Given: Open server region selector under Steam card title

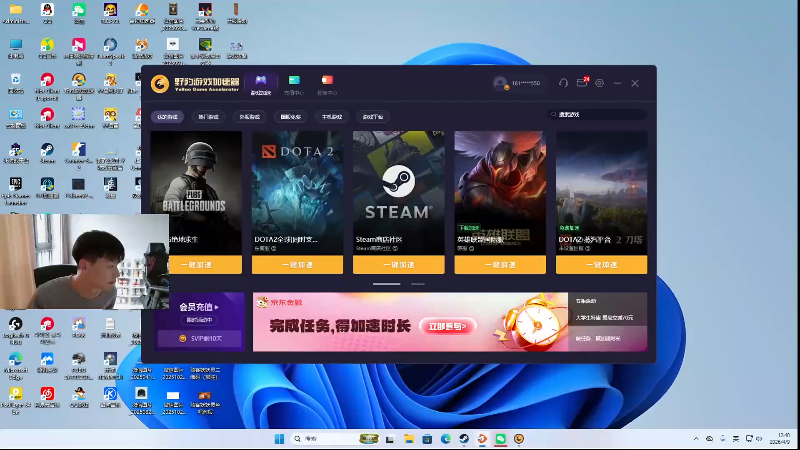Looking at the screenshot, I should click(x=377, y=248).
